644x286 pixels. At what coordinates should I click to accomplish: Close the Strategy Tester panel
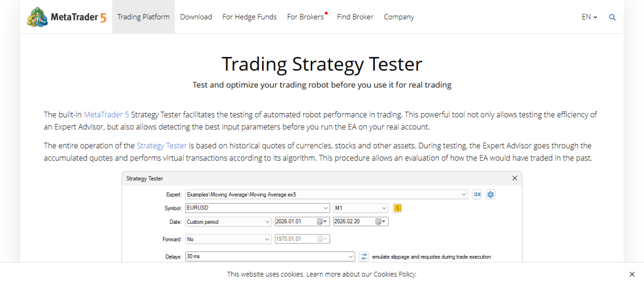coord(514,179)
